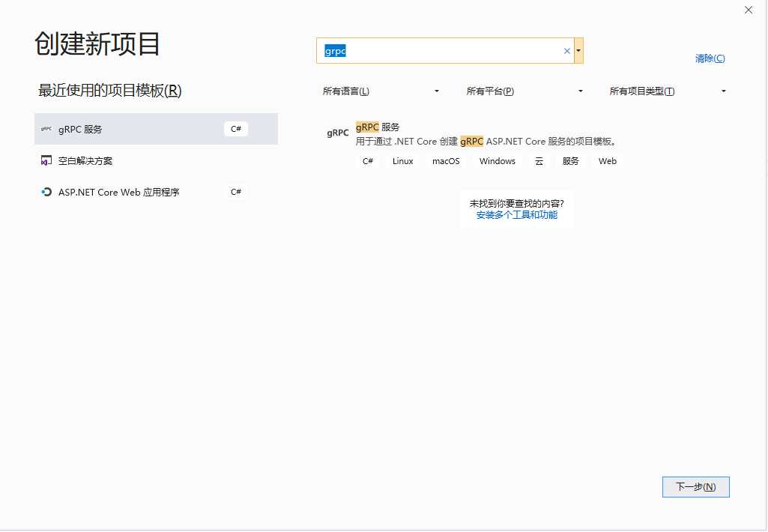Click the 未找到你要查找的内容? message
Viewport: 768px width, 532px height.
coord(517,203)
